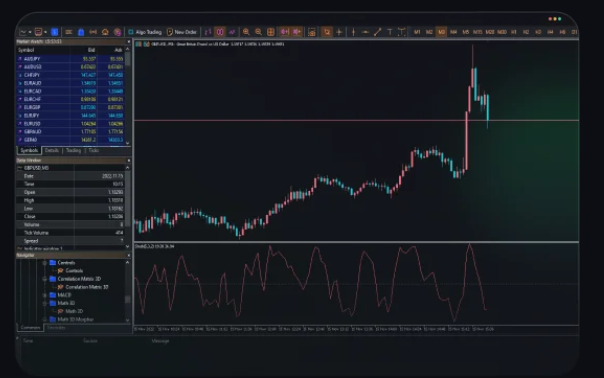Open the Details tab in Market Watch
This screenshot has height=378, width=604.
point(52,150)
